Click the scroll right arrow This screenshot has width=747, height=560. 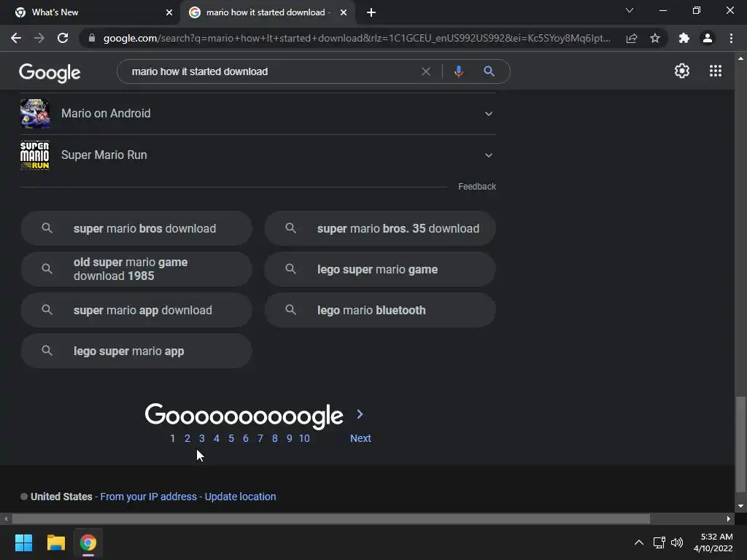(x=729, y=519)
